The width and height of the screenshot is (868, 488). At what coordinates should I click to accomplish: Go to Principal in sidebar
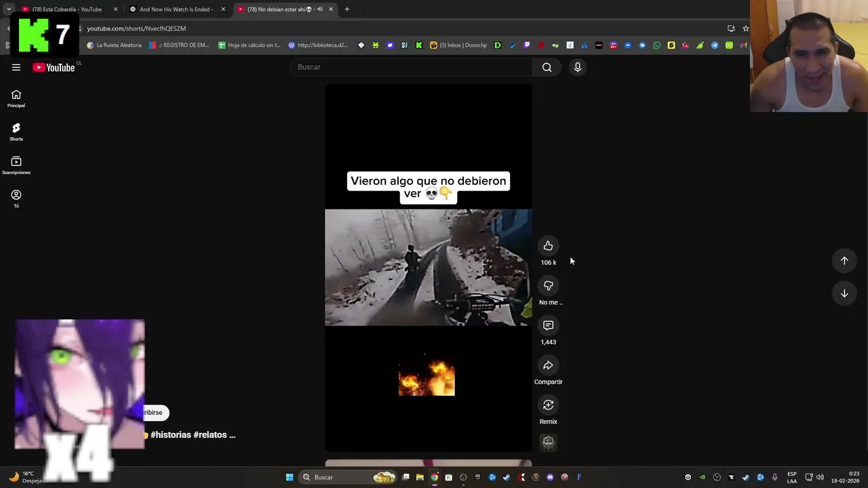coord(16,99)
